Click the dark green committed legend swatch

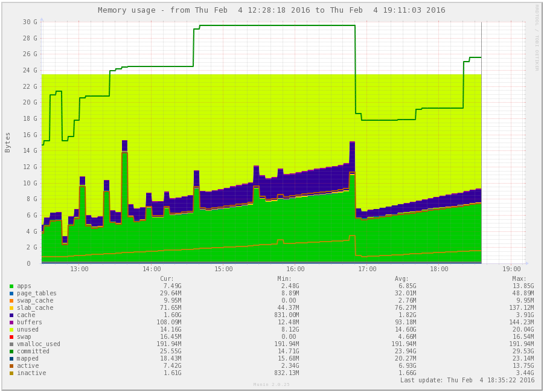(x=11, y=352)
